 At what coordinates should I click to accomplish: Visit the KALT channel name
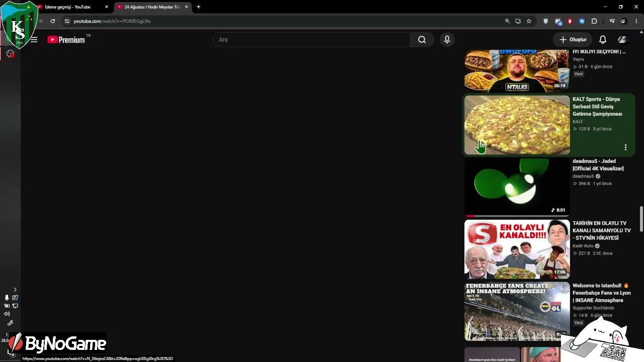(578, 122)
